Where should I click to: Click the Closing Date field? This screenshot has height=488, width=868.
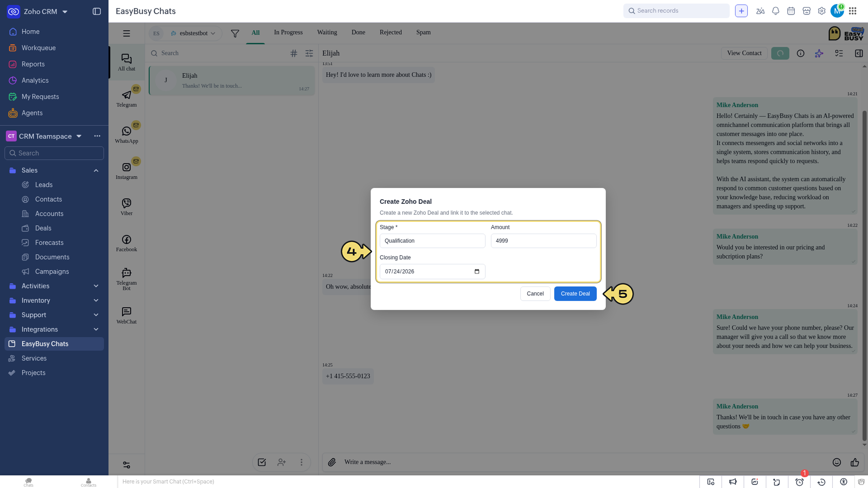coord(433,272)
